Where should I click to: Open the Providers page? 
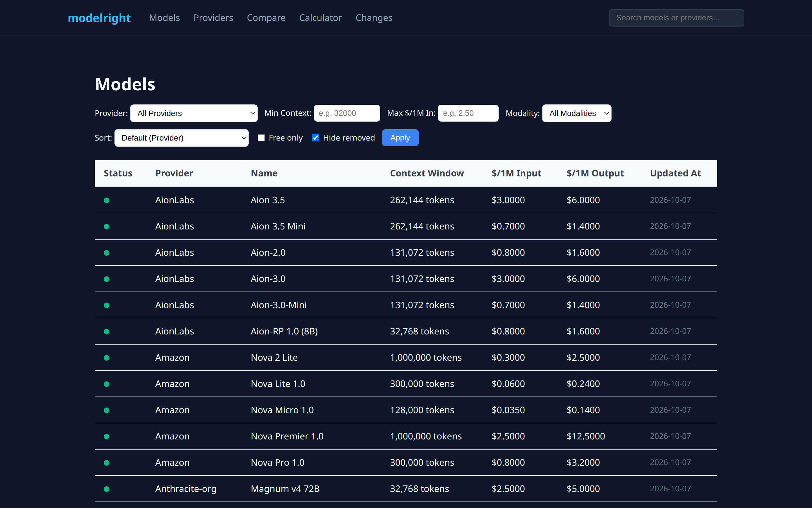coord(213,18)
